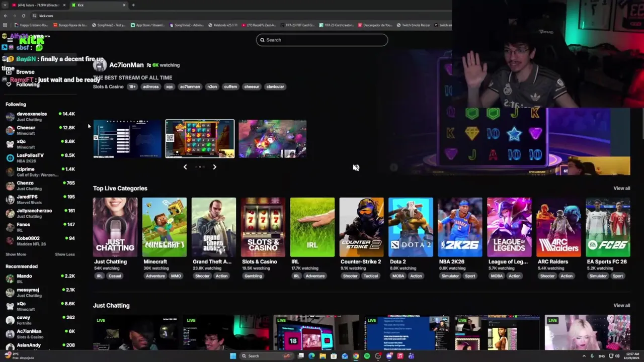Open the Browse icon in the sidebar
The width and height of the screenshot is (644, 362).
(x=9, y=72)
